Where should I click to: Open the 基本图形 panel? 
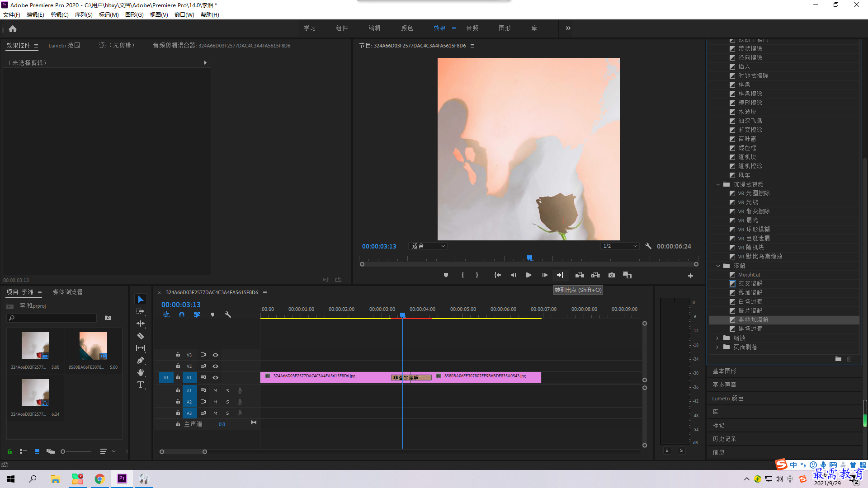pyautogui.click(x=725, y=371)
